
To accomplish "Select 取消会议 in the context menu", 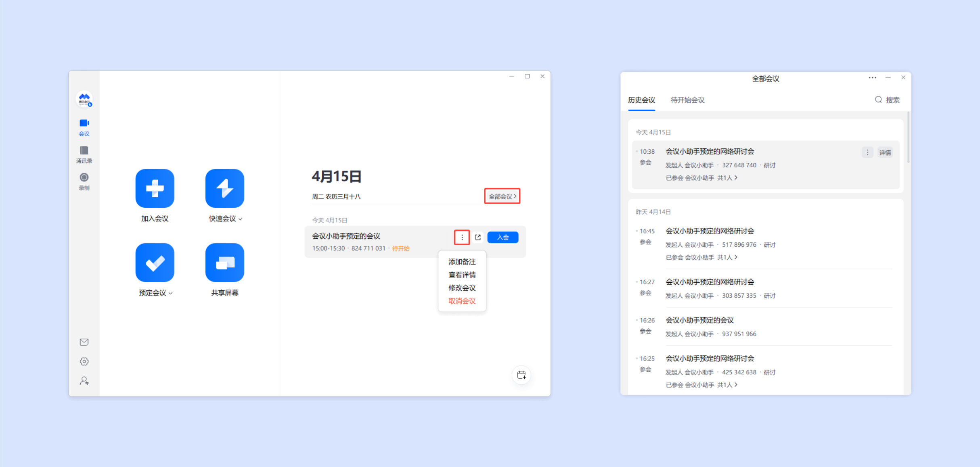I will [x=462, y=301].
